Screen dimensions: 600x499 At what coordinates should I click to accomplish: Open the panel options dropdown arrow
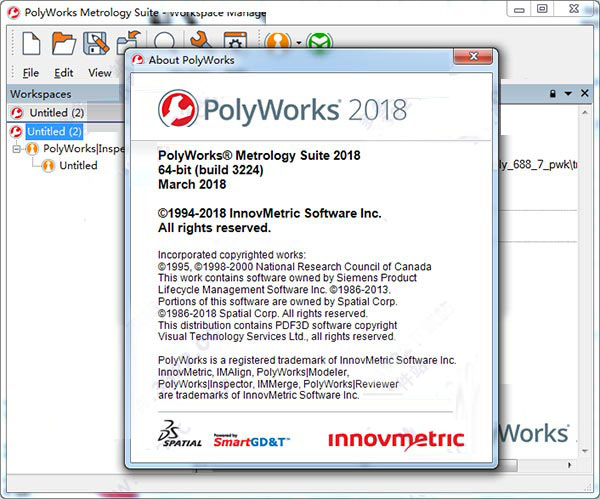(568, 93)
